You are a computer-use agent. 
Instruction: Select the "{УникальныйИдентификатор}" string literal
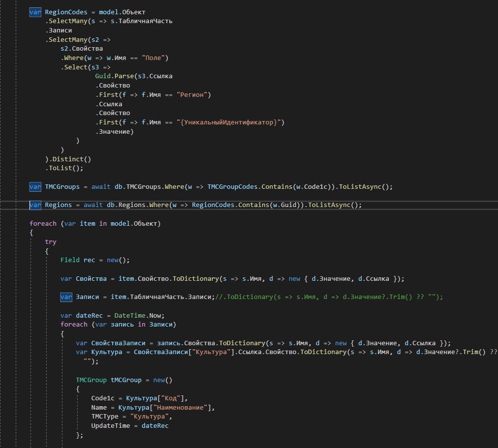click(229, 122)
